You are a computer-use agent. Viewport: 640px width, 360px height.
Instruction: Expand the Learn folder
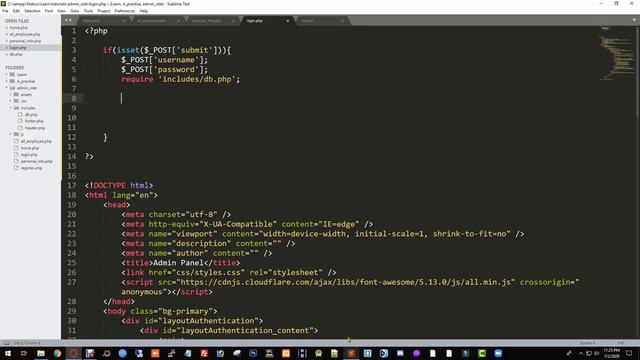click(x=7, y=75)
